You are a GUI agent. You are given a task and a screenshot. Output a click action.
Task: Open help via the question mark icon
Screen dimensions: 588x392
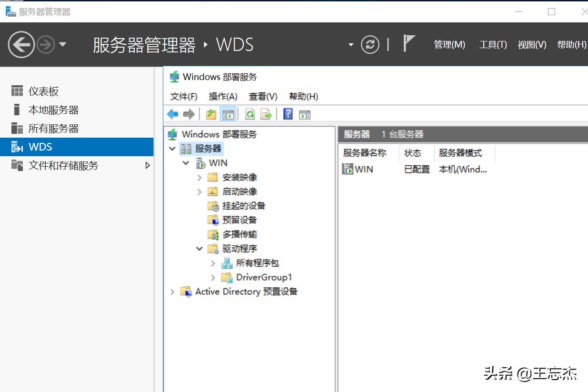[x=288, y=114]
